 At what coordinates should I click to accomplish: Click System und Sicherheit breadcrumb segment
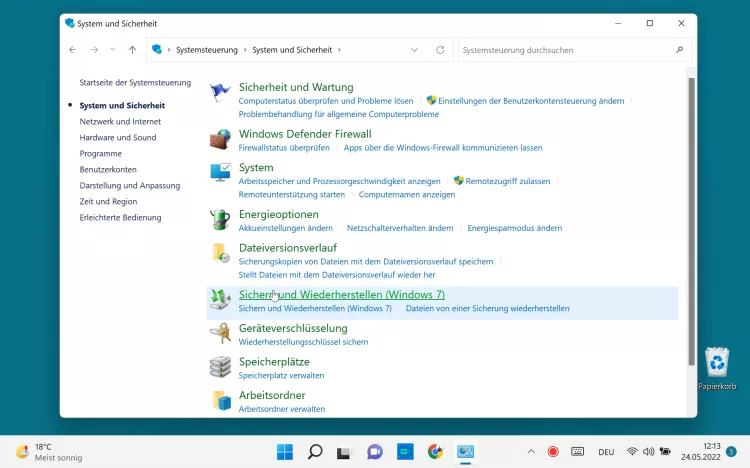pos(292,50)
